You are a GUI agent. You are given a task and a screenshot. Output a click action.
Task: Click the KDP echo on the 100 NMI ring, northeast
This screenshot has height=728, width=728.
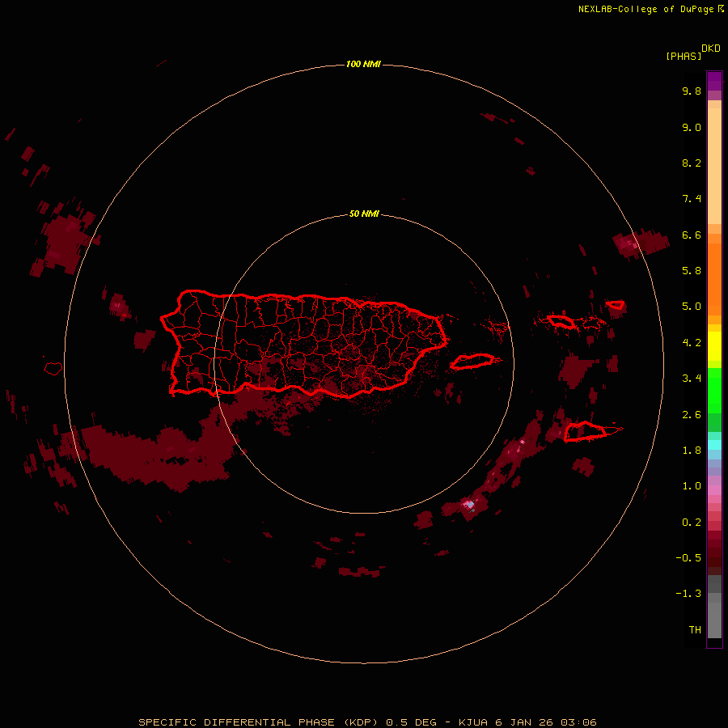[x=640, y=243]
